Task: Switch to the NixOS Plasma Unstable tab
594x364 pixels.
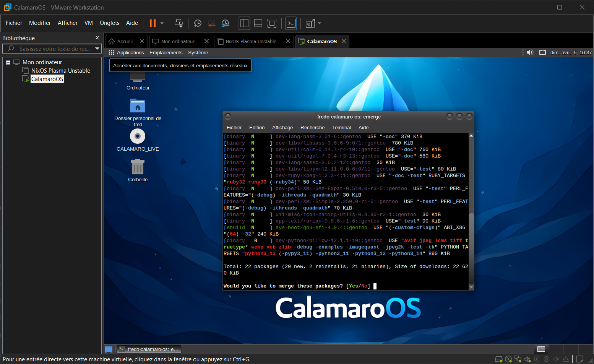Action: coord(251,41)
